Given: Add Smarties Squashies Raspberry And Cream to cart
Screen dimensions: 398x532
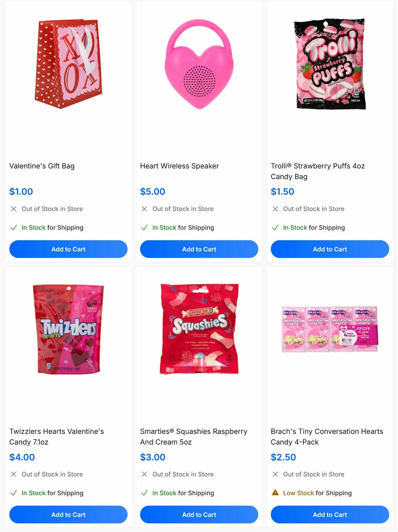Looking at the screenshot, I should point(199,514).
